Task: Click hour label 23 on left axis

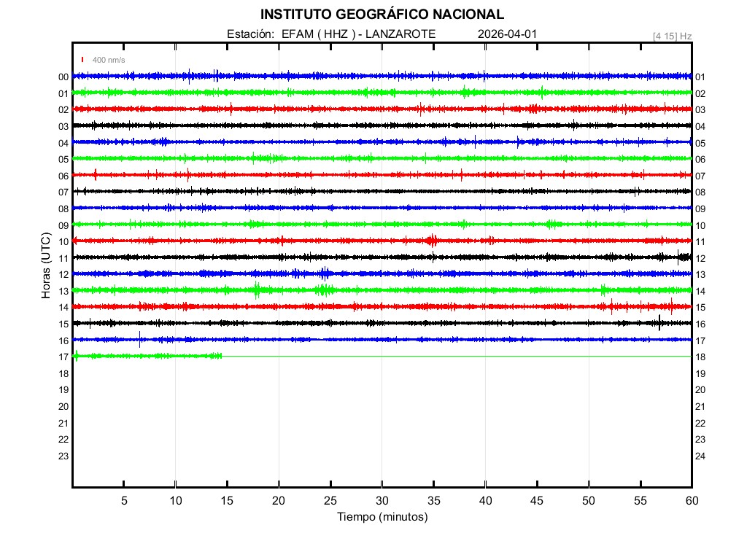Action: pos(63,456)
